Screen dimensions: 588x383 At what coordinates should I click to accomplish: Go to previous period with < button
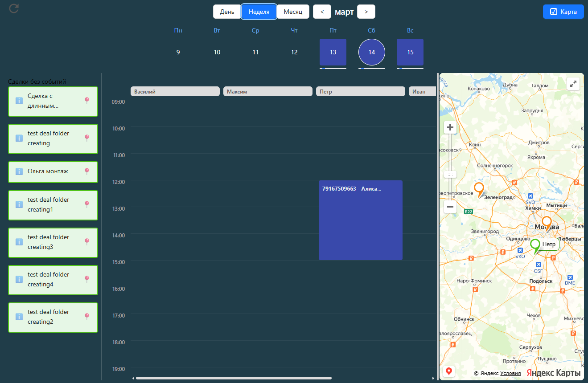click(322, 12)
